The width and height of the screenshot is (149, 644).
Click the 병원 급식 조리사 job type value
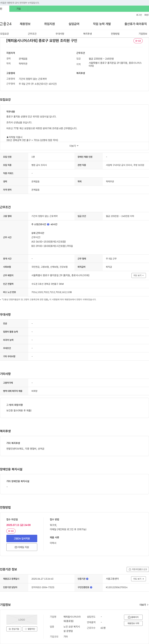(x=39, y=165)
